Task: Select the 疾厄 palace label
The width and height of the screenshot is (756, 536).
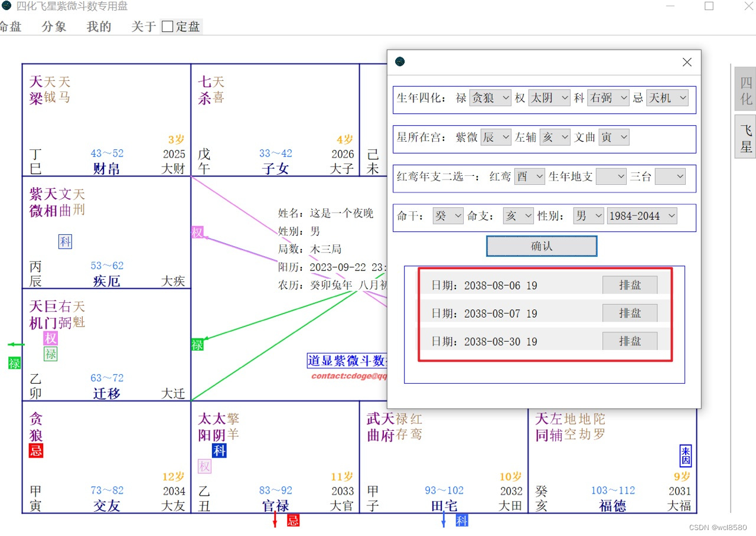Action: (106, 281)
